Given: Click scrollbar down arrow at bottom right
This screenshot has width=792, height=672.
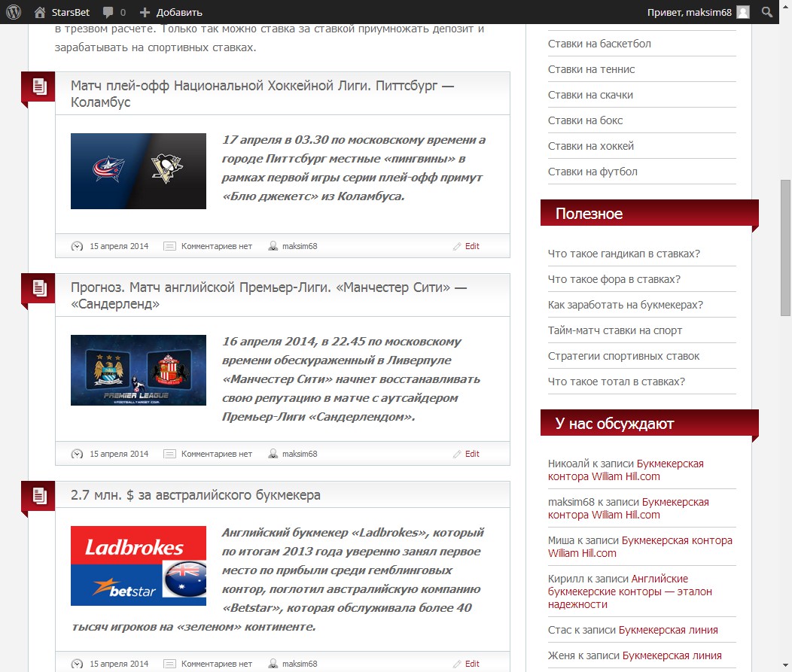Looking at the screenshot, I should (x=785, y=666).
